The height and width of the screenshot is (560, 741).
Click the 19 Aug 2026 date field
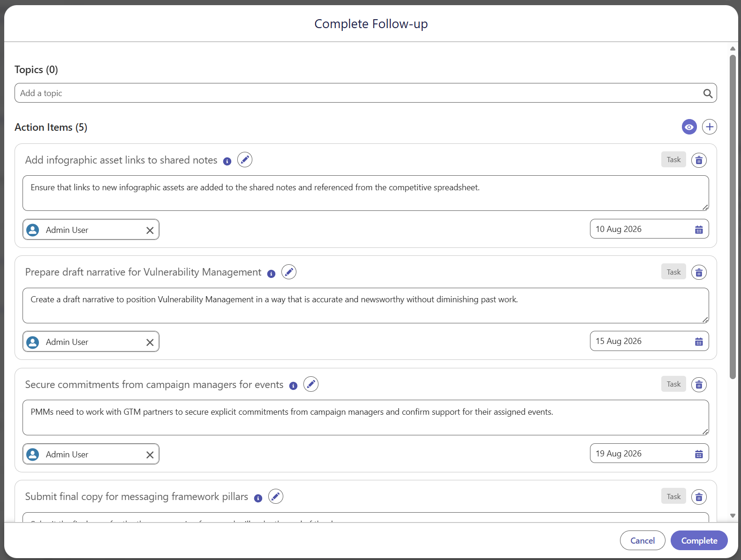click(x=649, y=454)
